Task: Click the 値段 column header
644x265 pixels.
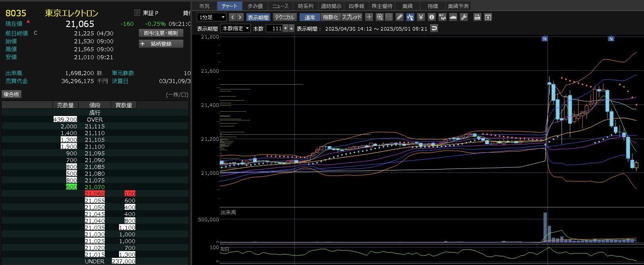Action: 95,105
